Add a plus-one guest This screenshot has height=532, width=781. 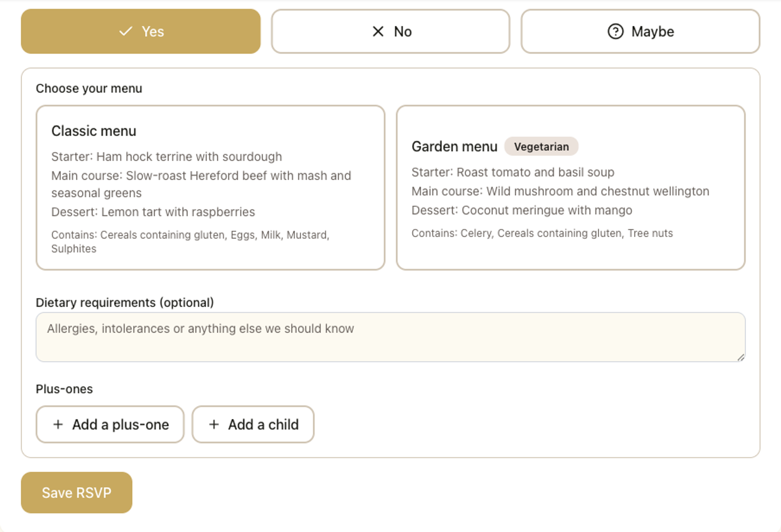(x=110, y=424)
